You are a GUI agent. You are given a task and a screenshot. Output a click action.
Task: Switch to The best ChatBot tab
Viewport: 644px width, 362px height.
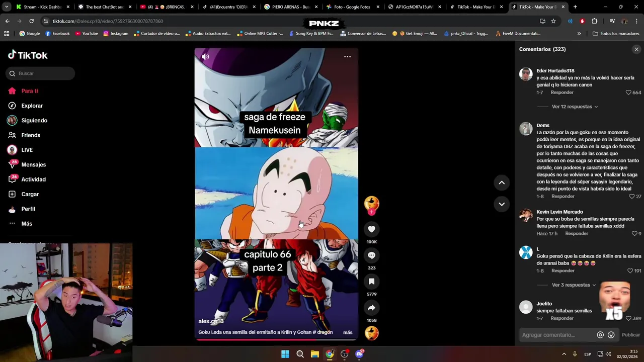tap(105, 7)
